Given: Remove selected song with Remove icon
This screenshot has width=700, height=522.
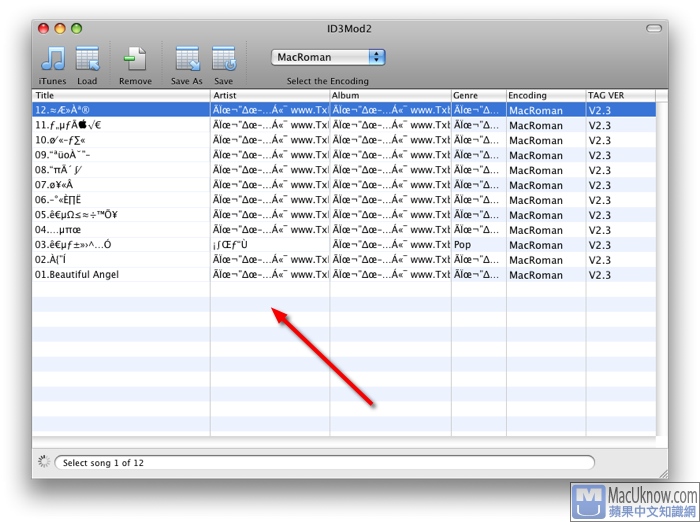Looking at the screenshot, I should 135,59.
